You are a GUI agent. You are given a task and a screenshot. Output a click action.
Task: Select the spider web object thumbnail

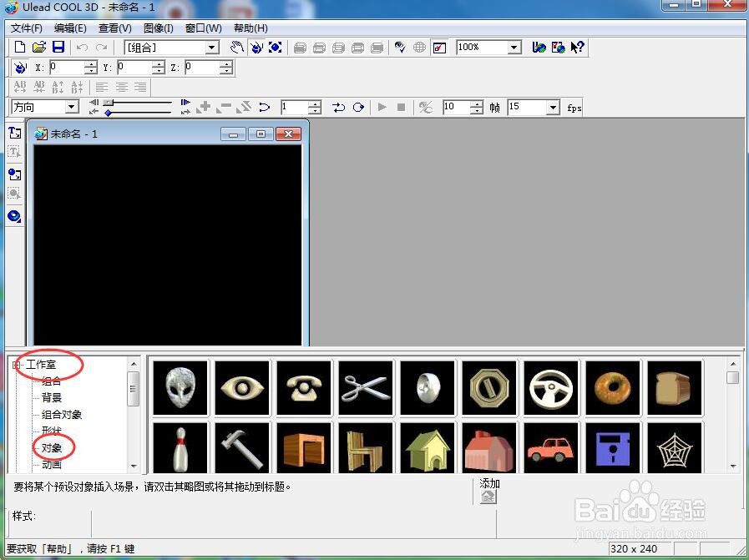tap(675, 448)
